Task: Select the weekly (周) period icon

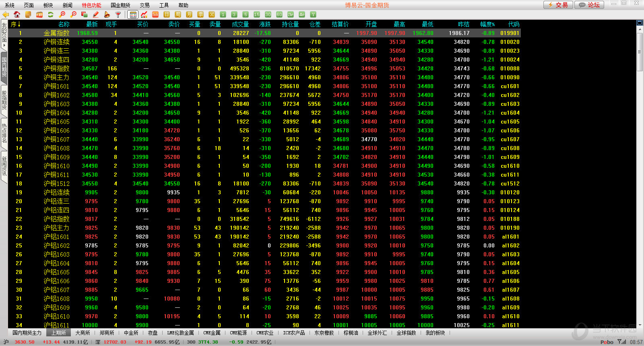Action: tap(178, 14)
